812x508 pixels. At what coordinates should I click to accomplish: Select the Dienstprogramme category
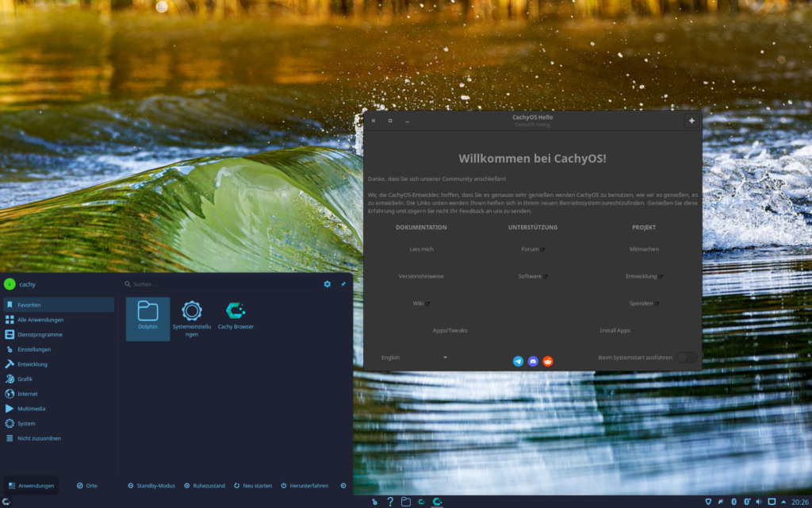(x=59, y=334)
